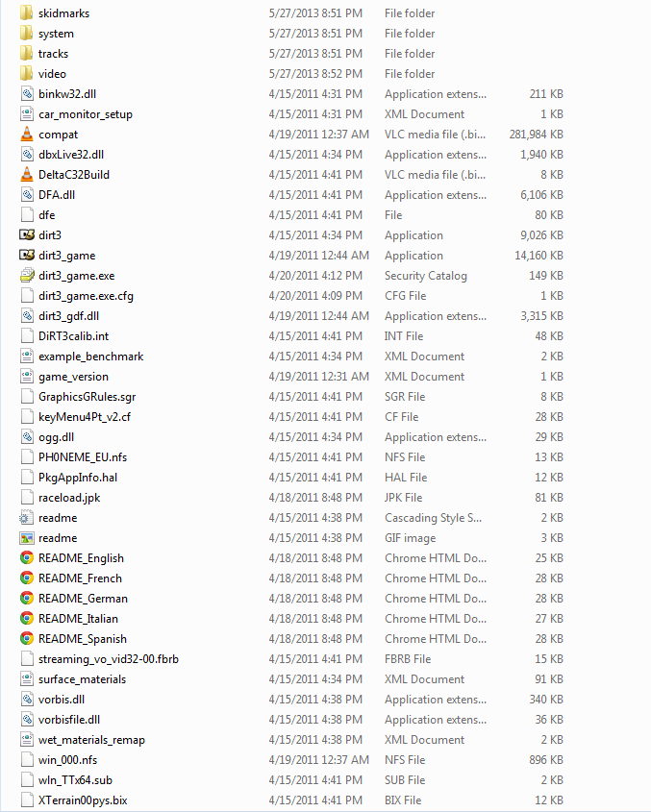Image resolution: width=651 pixels, height=812 pixels.
Task: Click the DiRT3calib.int file name
Action: [74, 336]
